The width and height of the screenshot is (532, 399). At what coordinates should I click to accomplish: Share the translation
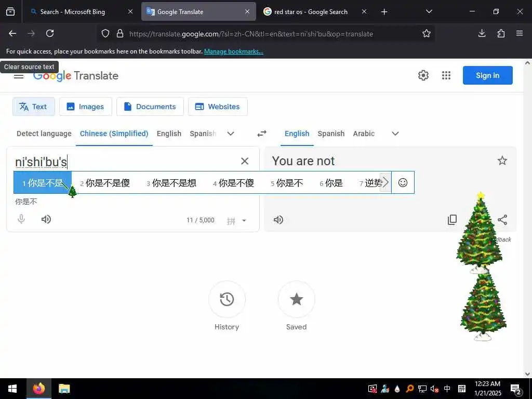(502, 220)
